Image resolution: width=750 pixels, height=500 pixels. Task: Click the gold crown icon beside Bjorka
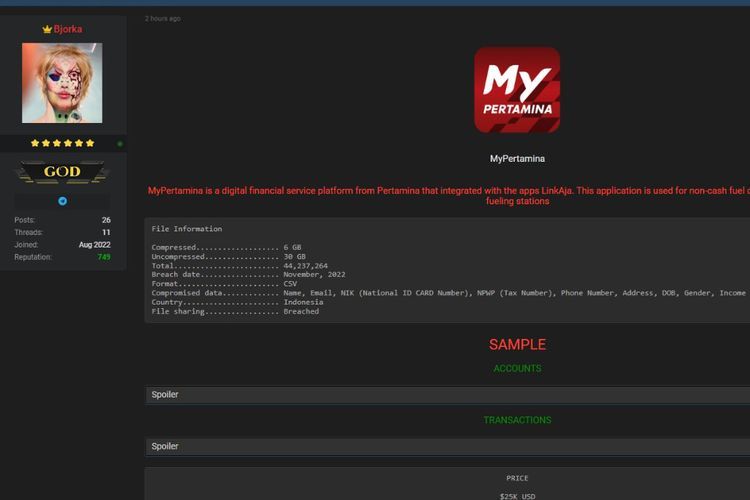(47, 30)
